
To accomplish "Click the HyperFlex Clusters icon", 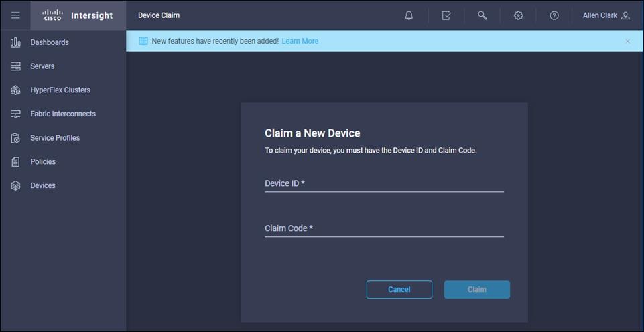I will (15, 90).
